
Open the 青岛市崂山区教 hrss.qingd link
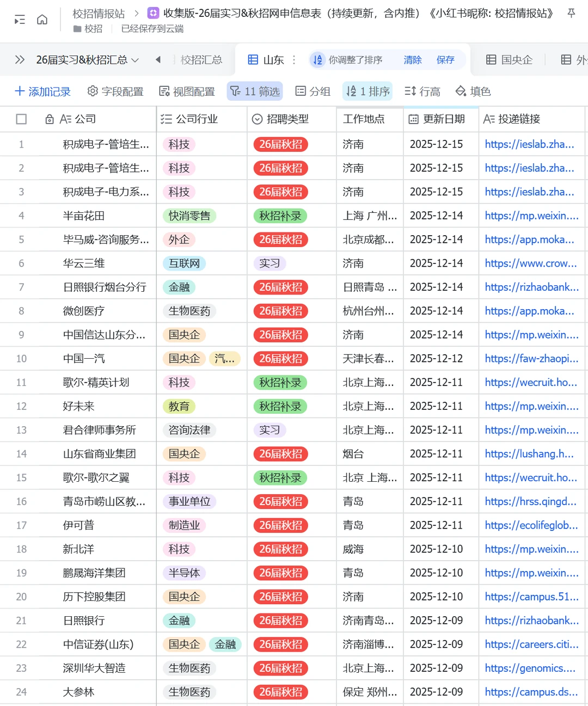click(x=531, y=502)
